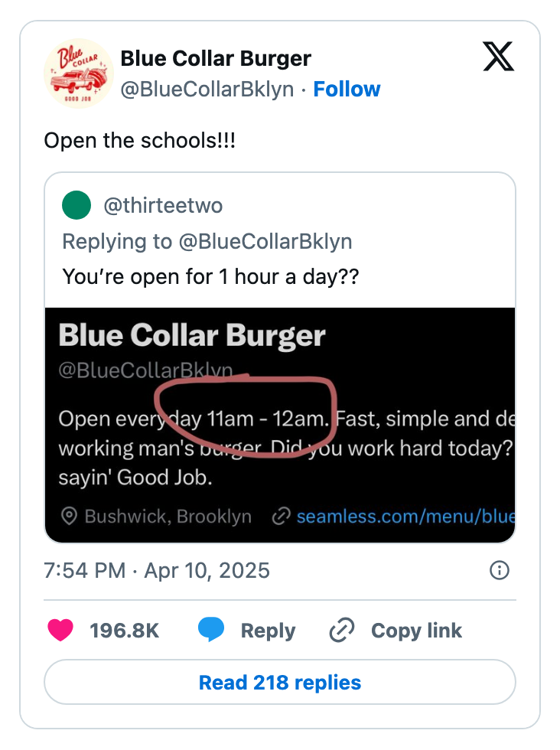Follow Blue Collar Burger
Image resolution: width=560 pixels, height=750 pixels.
click(x=347, y=89)
